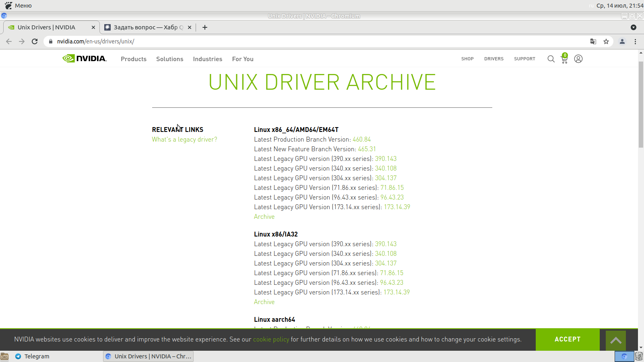Go to SHOP link
The image size is (644, 362).
467,59
